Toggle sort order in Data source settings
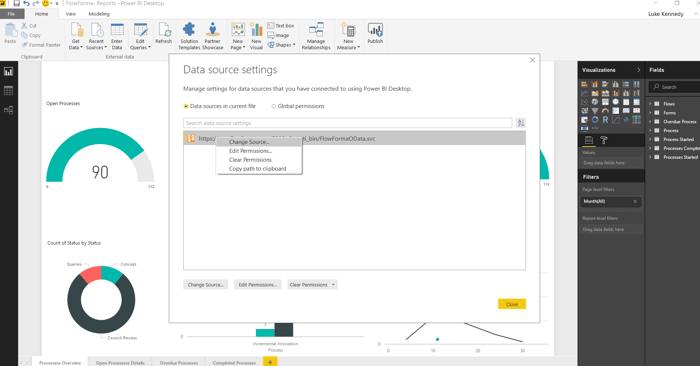 pos(521,123)
